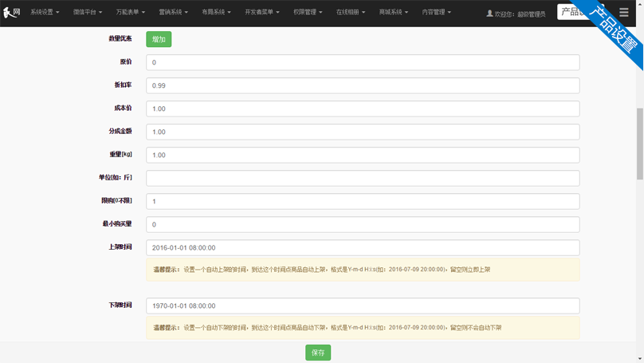Click the 温馨提示 hint about 自动上架
Screen dimensions: 644x363
(x=363, y=270)
